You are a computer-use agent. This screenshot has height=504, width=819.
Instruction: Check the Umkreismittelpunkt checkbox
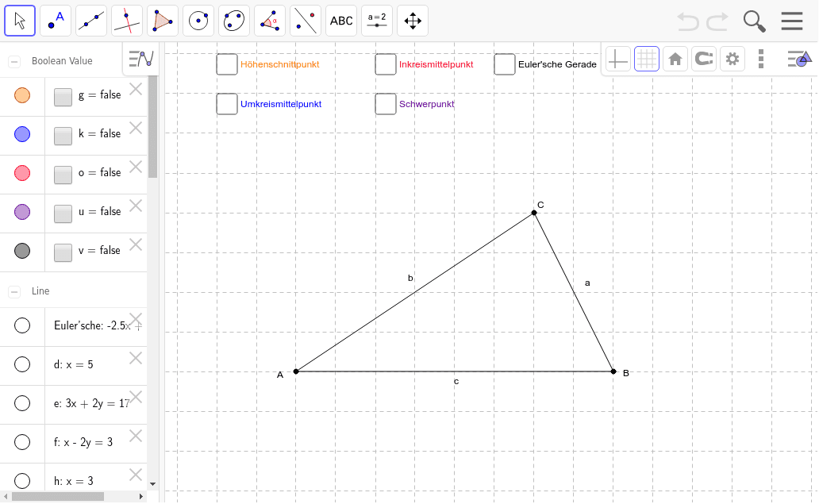click(x=227, y=104)
